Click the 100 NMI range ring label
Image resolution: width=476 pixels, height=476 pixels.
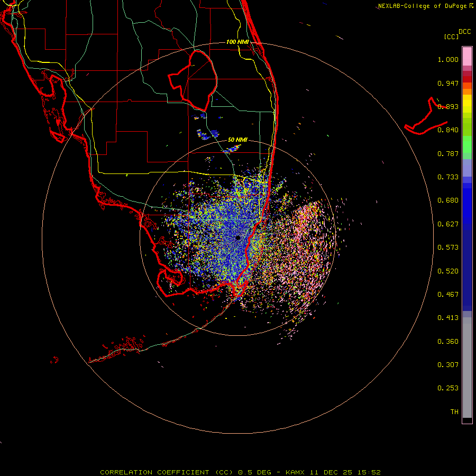(x=237, y=42)
